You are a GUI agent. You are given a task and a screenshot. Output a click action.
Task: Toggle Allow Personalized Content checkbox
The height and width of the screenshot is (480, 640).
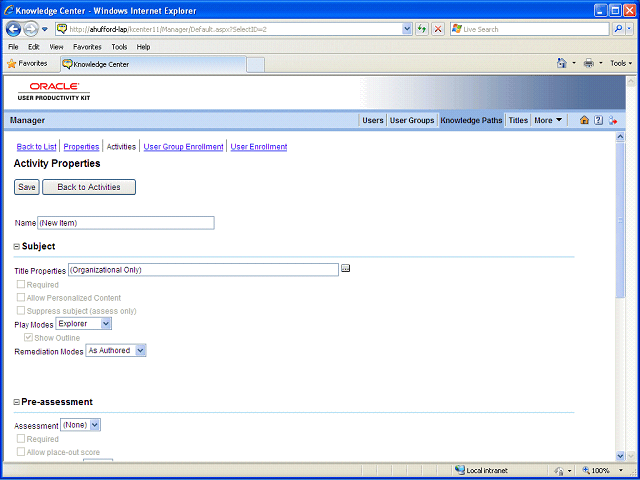(21, 298)
